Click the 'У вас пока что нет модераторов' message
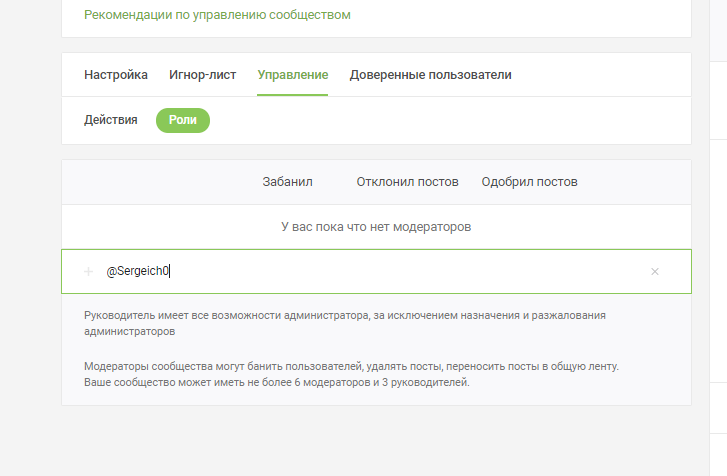 tap(376, 227)
